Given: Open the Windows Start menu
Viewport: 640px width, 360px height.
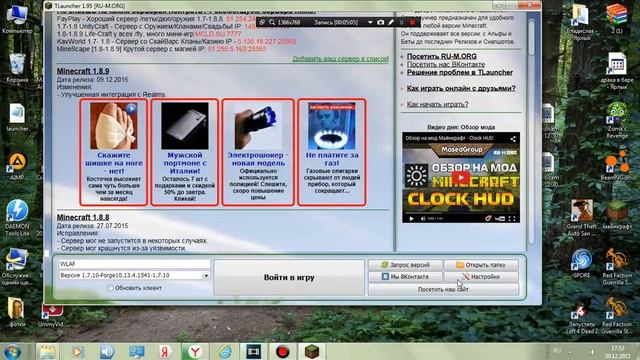Looking at the screenshot, I should point(12,351).
